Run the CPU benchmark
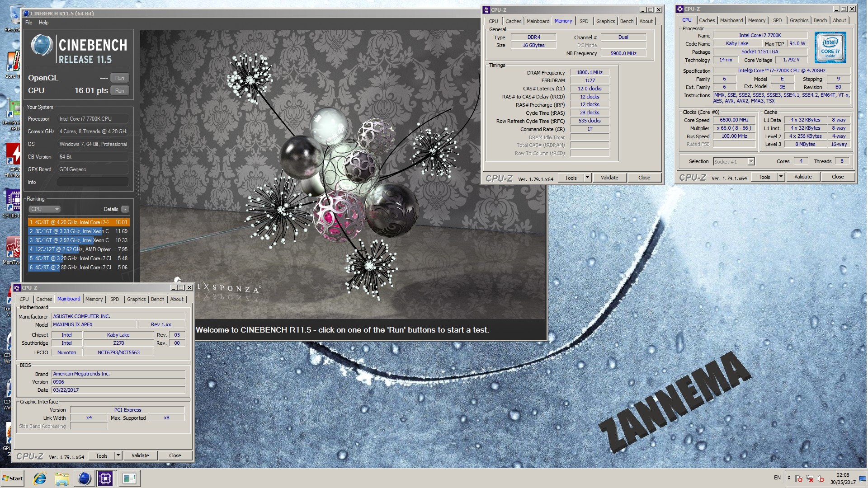This screenshot has height=488, width=868. [120, 90]
